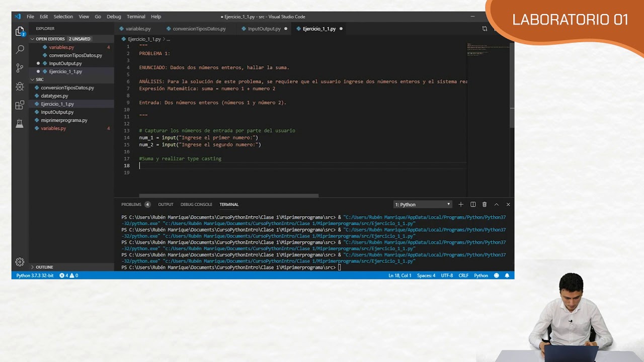Open the Manage gear menu
644x362 pixels.
(x=20, y=262)
